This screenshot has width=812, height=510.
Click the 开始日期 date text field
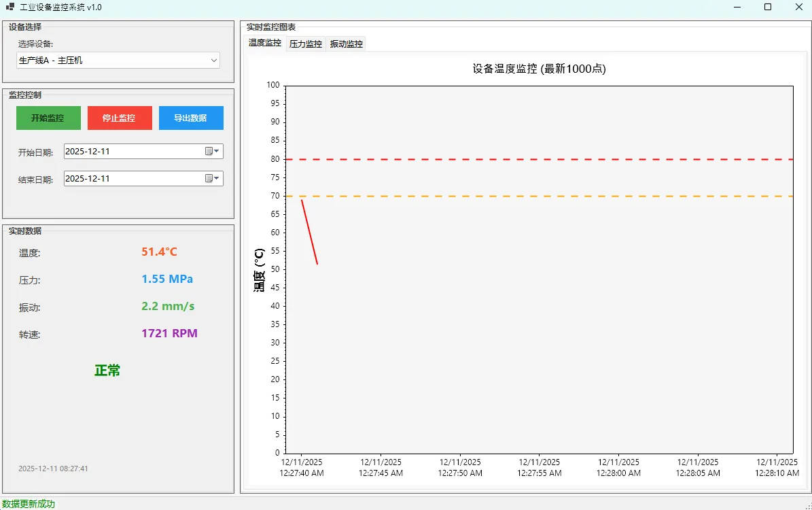click(133, 152)
